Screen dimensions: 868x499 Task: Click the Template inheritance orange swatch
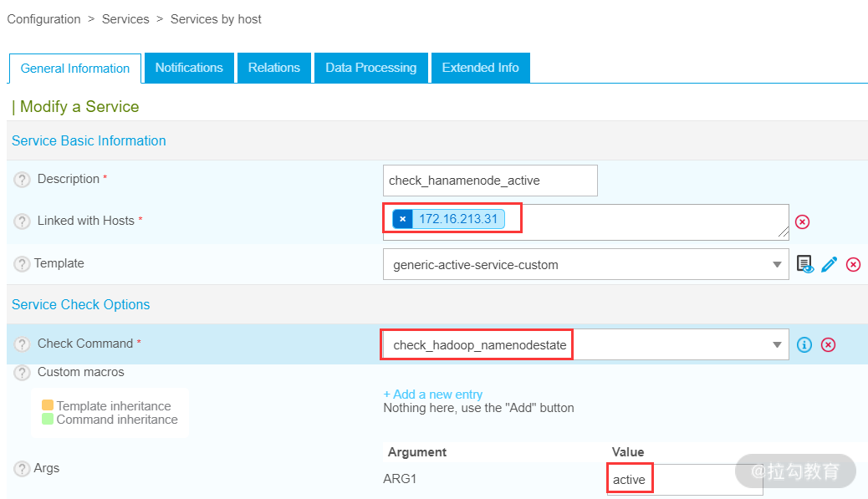48,405
